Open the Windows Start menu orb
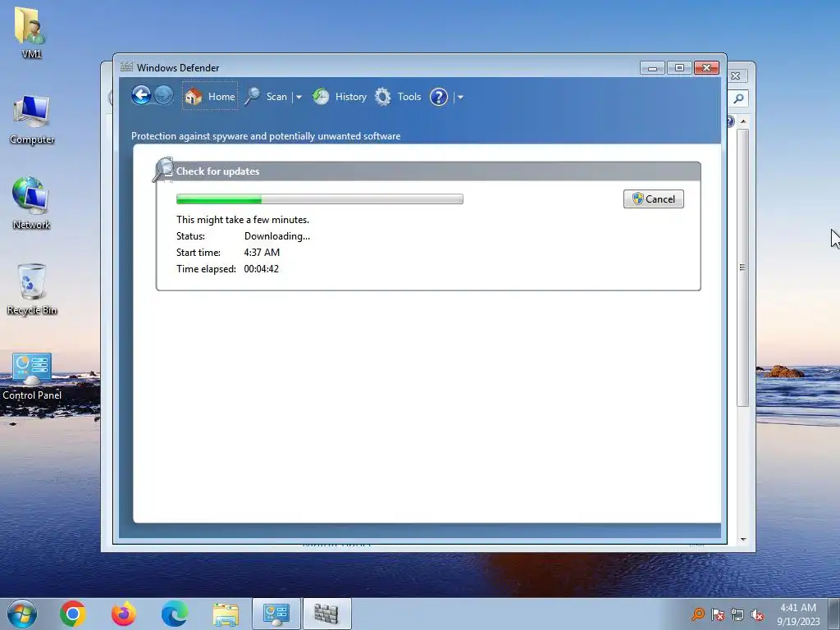This screenshot has width=840, height=630. pyautogui.click(x=22, y=614)
